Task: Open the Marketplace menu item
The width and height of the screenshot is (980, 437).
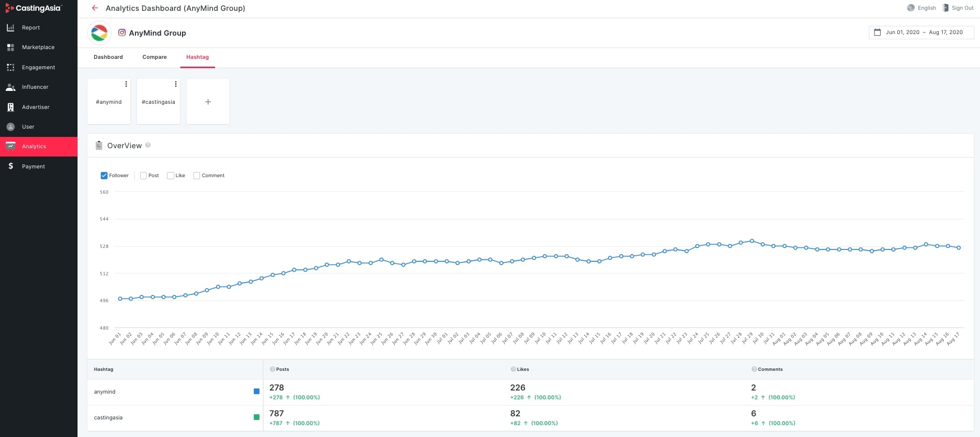Action: tap(39, 47)
